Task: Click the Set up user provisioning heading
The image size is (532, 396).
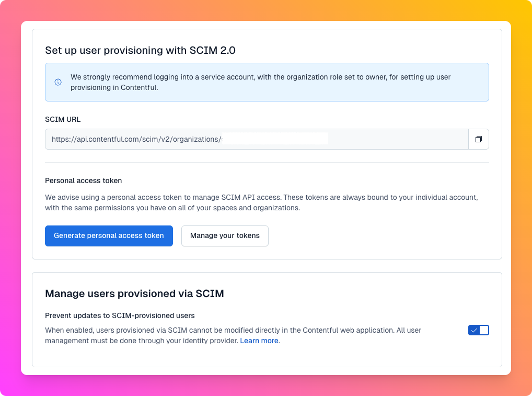Action: point(140,50)
